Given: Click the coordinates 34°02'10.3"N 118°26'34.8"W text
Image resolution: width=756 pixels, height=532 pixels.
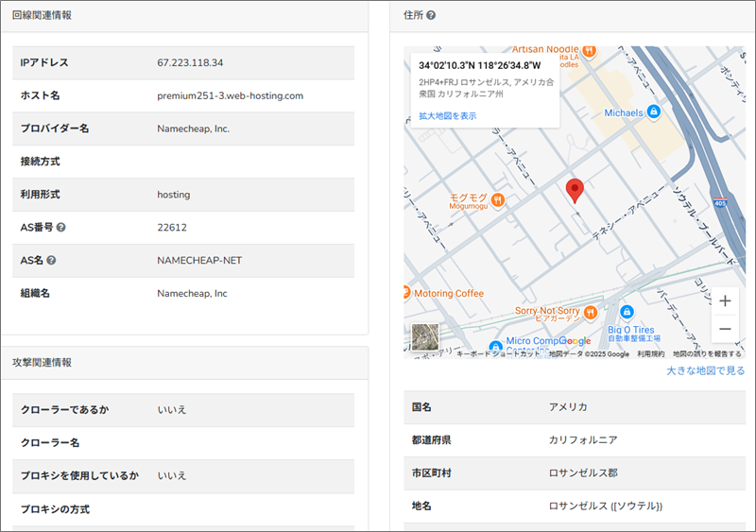Looking at the screenshot, I should click(x=480, y=65).
